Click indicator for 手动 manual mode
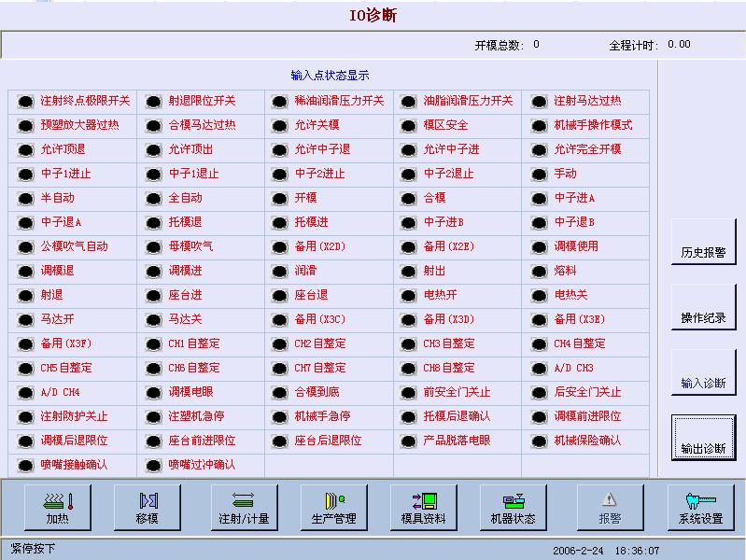This screenshot has width=746, height=560. tap(539, 175)
